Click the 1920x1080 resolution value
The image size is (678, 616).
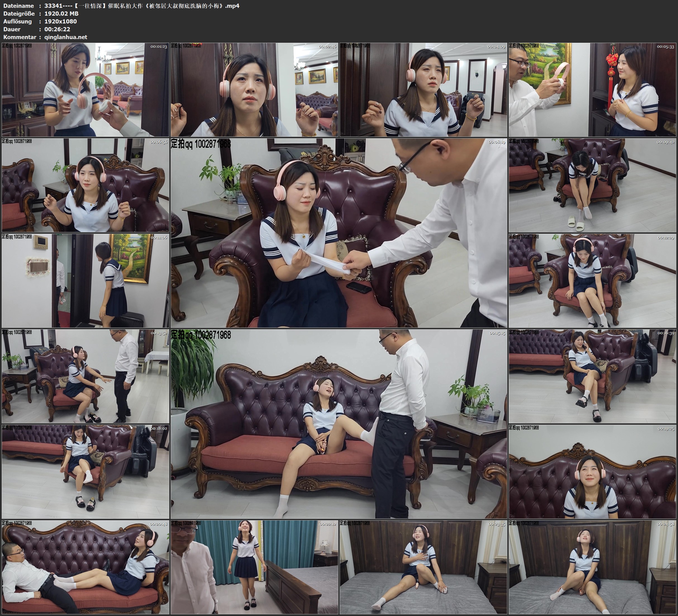[x=61, y=22]
